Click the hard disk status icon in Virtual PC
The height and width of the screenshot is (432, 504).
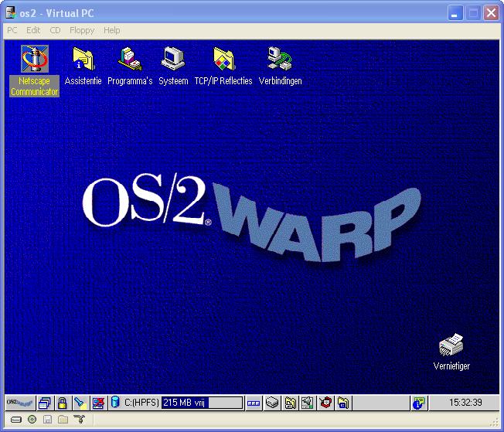pos(16,420)
